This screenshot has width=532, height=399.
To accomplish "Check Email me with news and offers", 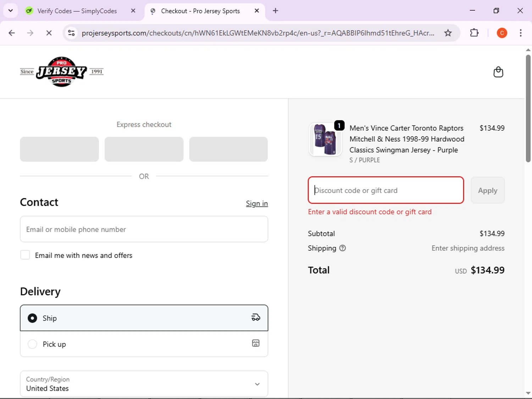I will click(25, 255).
